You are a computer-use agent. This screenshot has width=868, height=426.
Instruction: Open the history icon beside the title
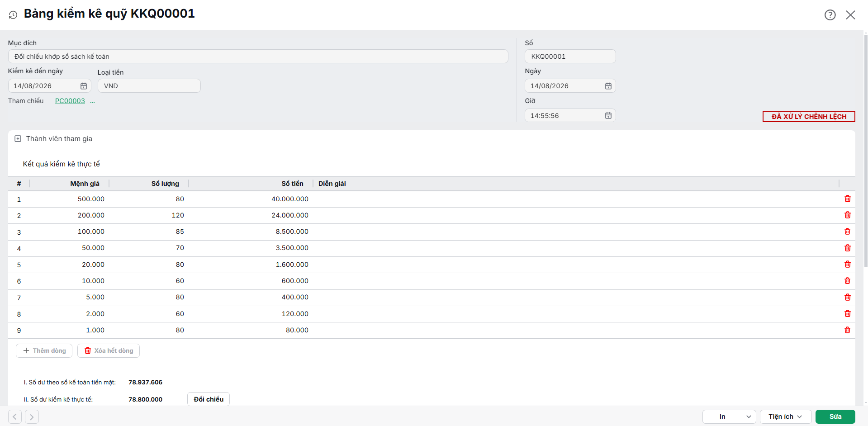coord(13,15)
